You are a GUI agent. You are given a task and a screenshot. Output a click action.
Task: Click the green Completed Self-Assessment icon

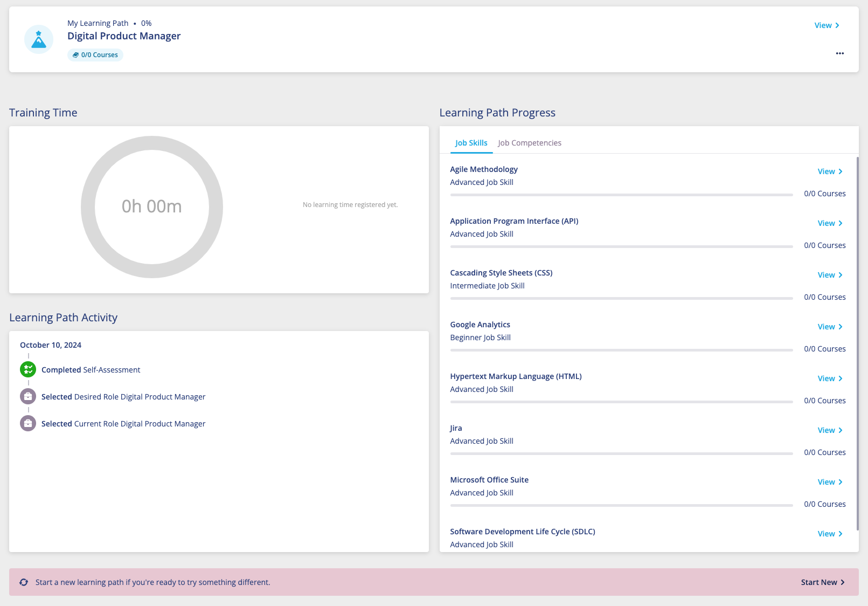pos(28,370)
